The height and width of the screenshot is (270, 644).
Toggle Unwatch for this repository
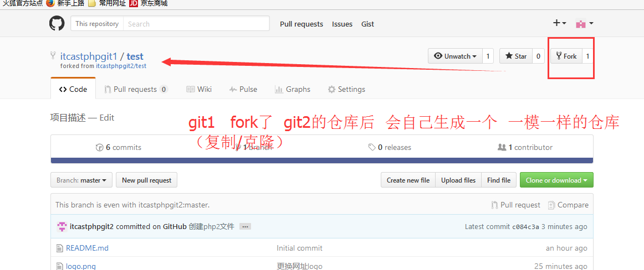455,56
